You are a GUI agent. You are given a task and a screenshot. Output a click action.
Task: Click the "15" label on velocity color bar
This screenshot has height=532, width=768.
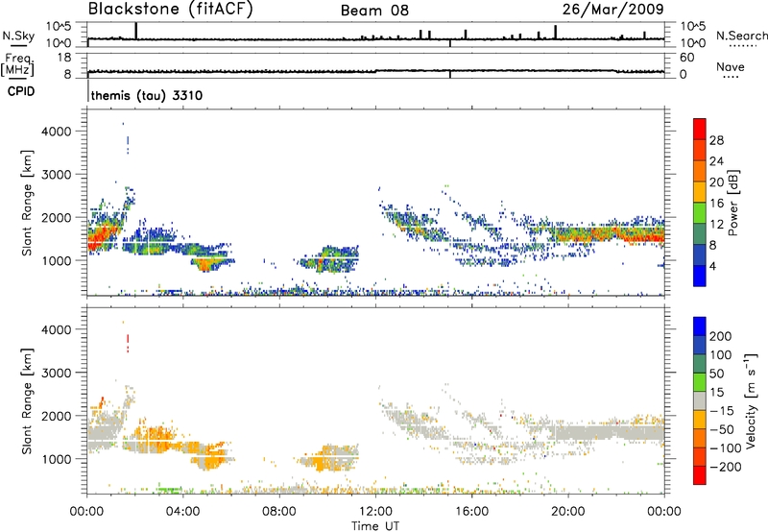tap(716, 393)
